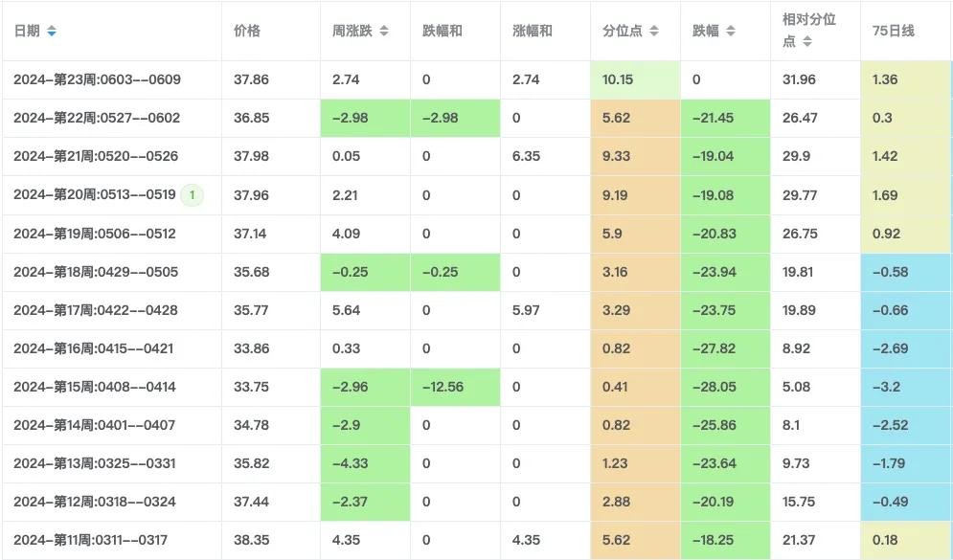
Task: Sort by 相对分位点 using its arrows
Action: pos(807,42)
